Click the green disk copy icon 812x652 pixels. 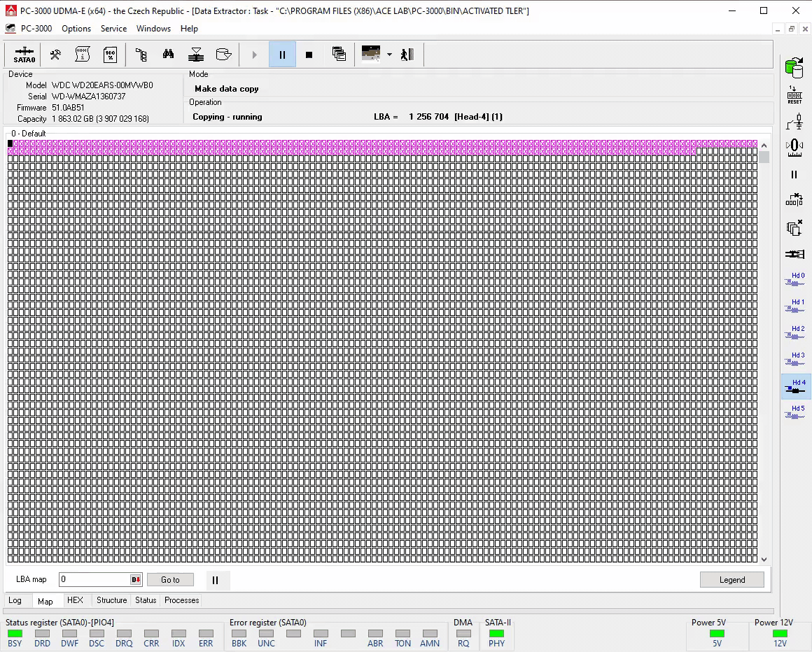click(794, 68)
